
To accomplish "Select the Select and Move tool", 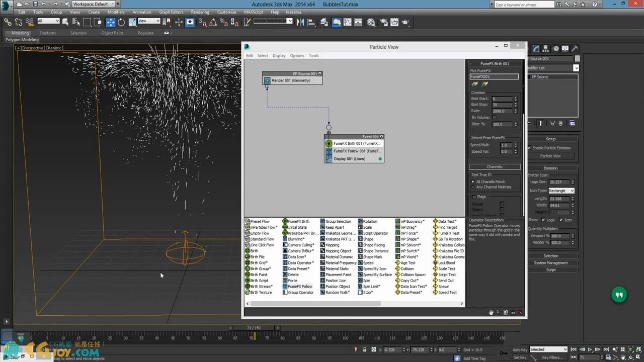I will pos(110,22).
